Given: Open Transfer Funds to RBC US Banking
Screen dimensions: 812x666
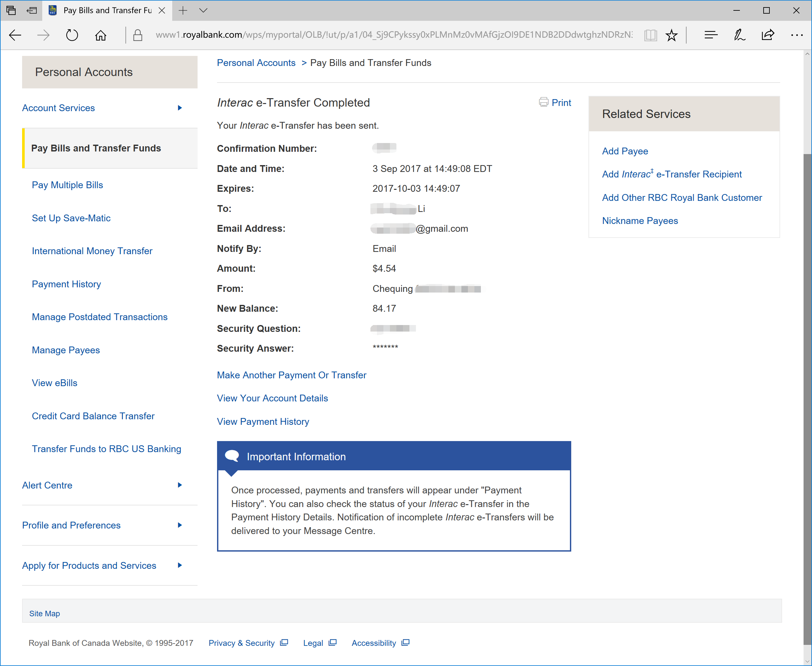Looking at the screenshot, I should tap(107, 449).
